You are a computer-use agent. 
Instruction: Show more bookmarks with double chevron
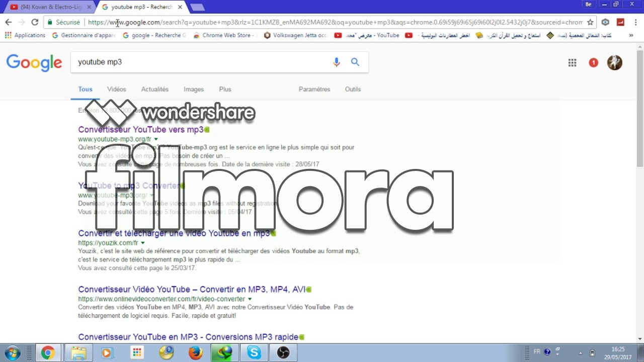631,35
